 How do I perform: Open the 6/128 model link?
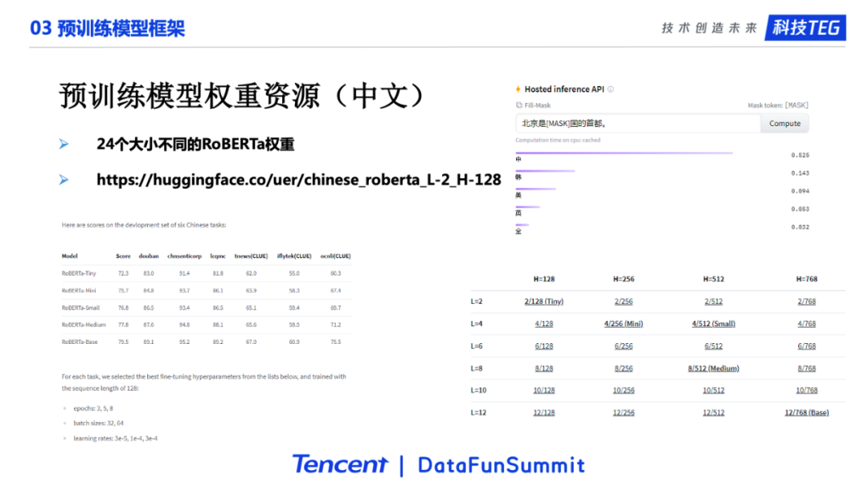pos(543,346)
